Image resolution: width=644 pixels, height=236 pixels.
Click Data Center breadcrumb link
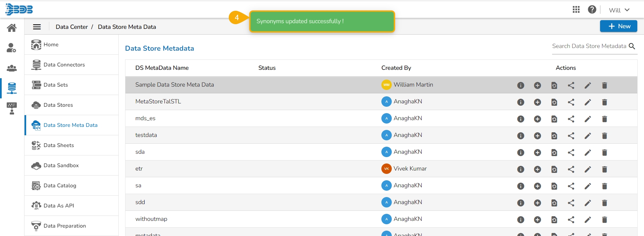(71, 27)
